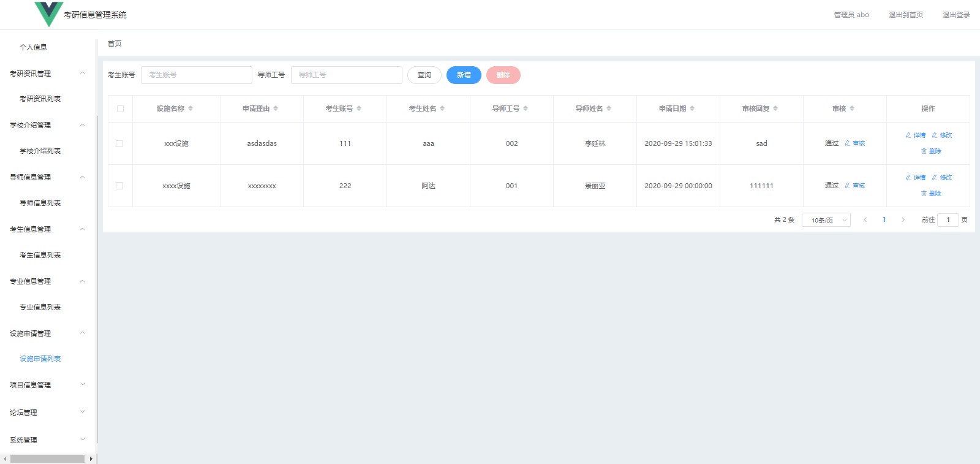Check the xxxx设施 row checkbox

pos(119,186)
